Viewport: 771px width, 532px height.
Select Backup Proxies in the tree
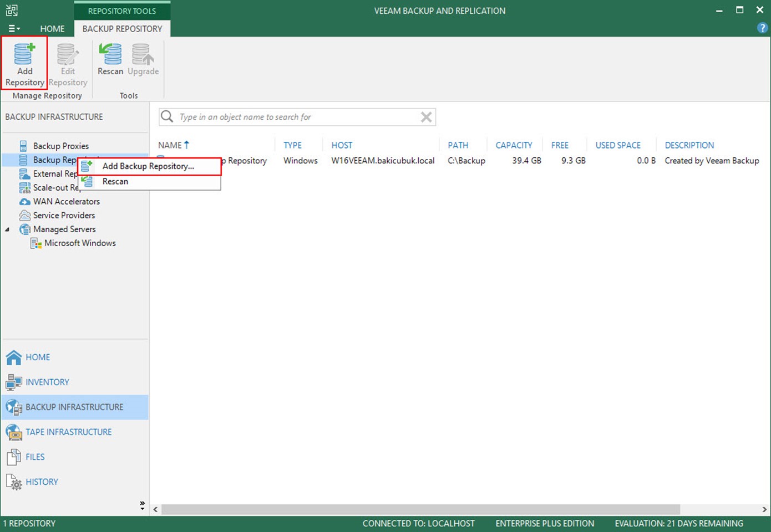[x=60, y=146]
